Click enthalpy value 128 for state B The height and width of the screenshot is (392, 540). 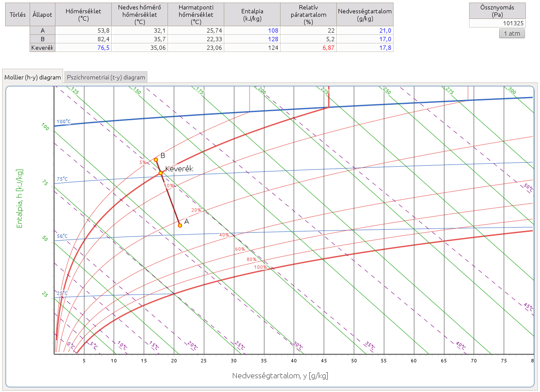coord(252,39)
